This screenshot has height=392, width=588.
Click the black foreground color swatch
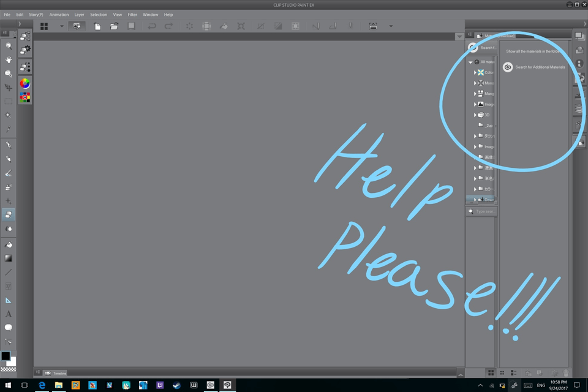click(x=6, y=356)
